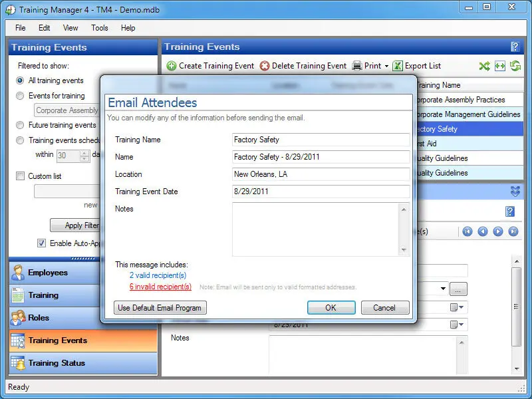
Task: Open the Tools menu
Action: [x=100, y=28]
